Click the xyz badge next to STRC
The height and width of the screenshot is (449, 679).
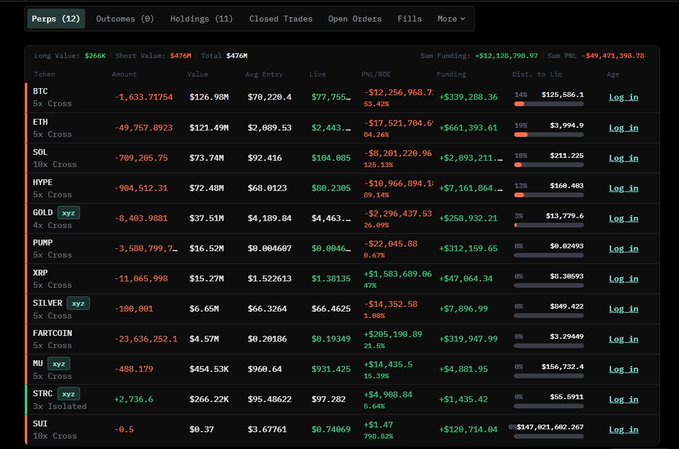click(x=68, y=394)
